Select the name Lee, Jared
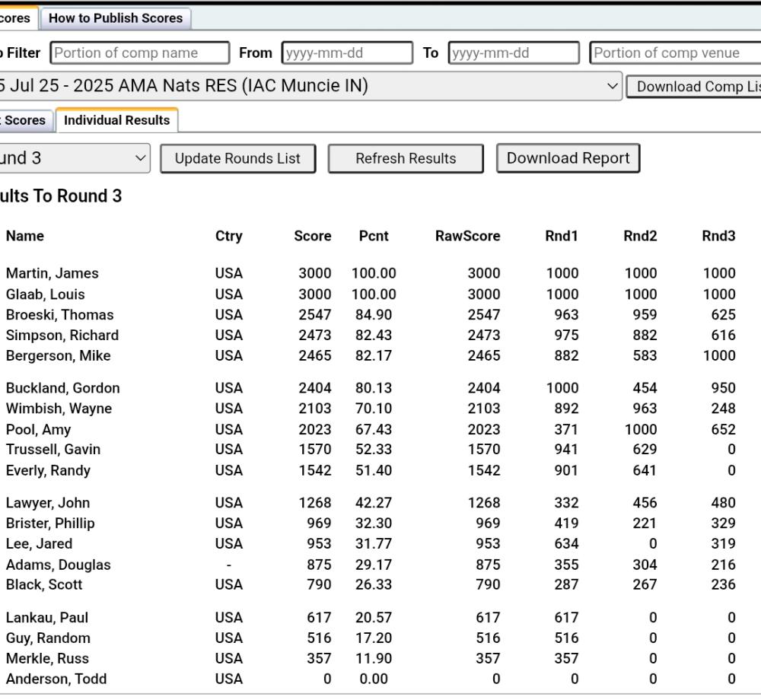 tap(40, 543)
